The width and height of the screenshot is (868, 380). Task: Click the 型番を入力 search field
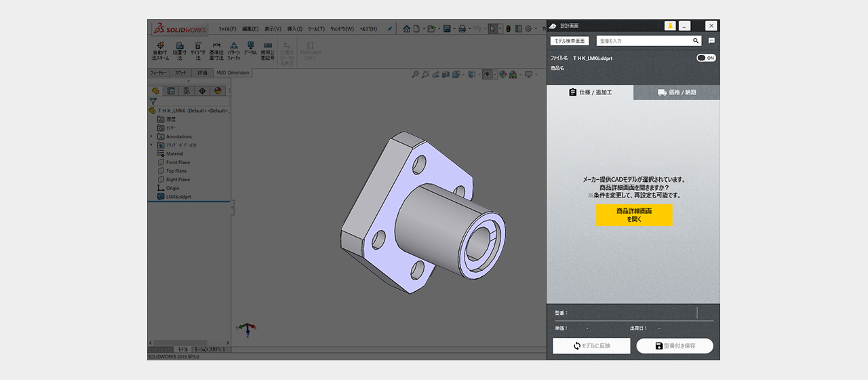pyautogui.click(x=641, y=41)
